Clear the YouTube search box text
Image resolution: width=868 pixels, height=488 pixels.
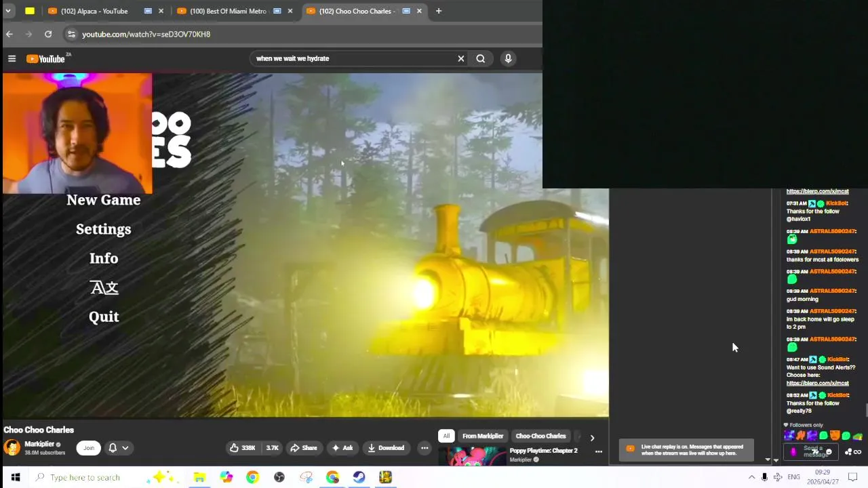coord(461,58)
